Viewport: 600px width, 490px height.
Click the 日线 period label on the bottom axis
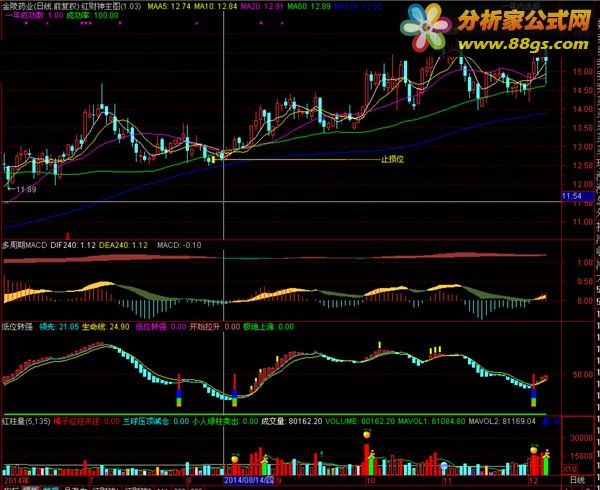[577, 480]
